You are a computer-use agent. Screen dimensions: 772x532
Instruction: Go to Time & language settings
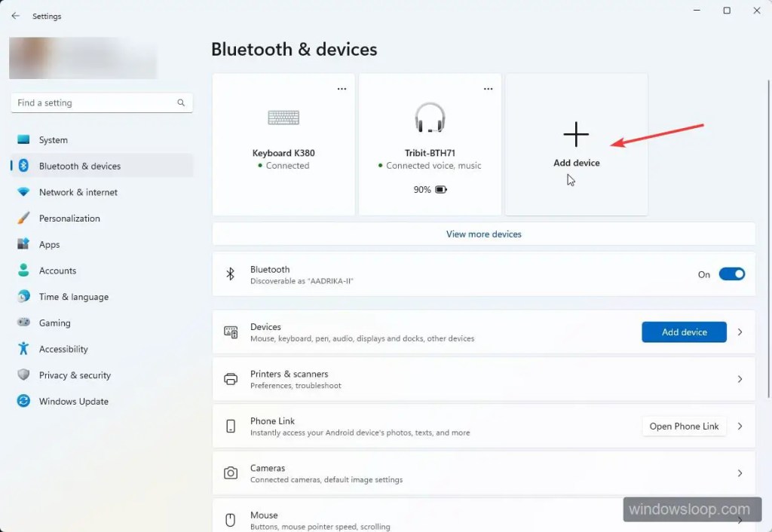[x=73, y=297]
